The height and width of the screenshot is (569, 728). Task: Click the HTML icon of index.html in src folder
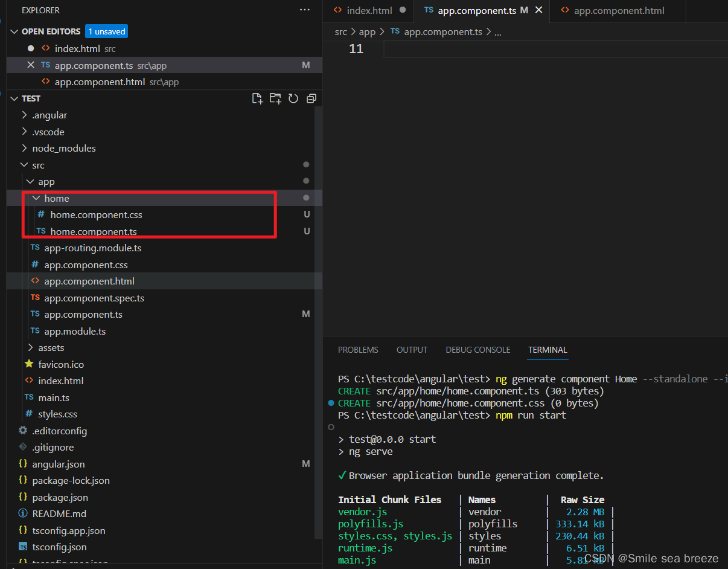tap(29, 381)
